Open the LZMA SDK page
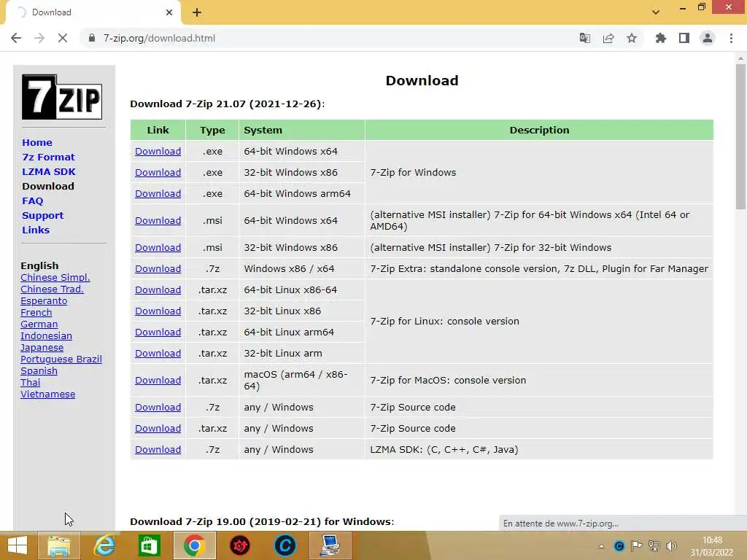 49,171
